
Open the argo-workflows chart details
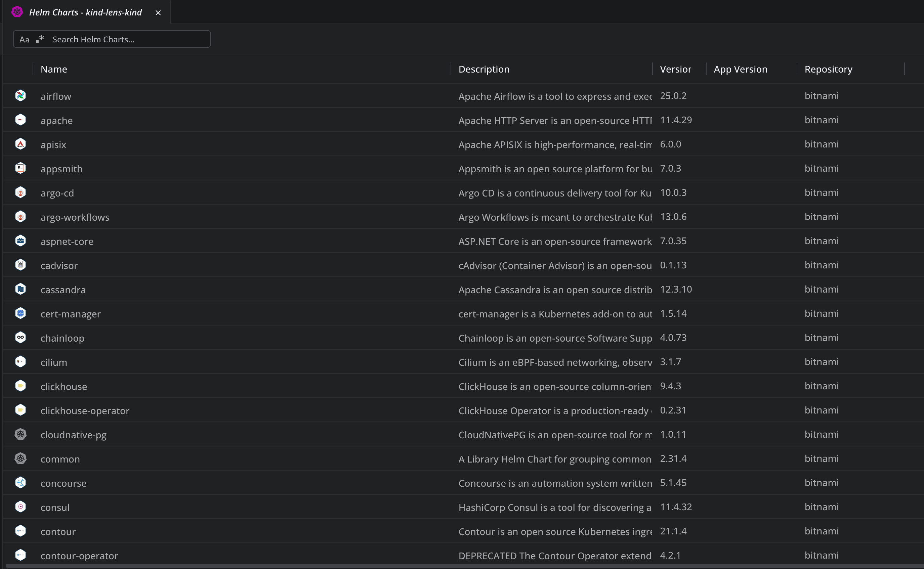pos(75,217)
